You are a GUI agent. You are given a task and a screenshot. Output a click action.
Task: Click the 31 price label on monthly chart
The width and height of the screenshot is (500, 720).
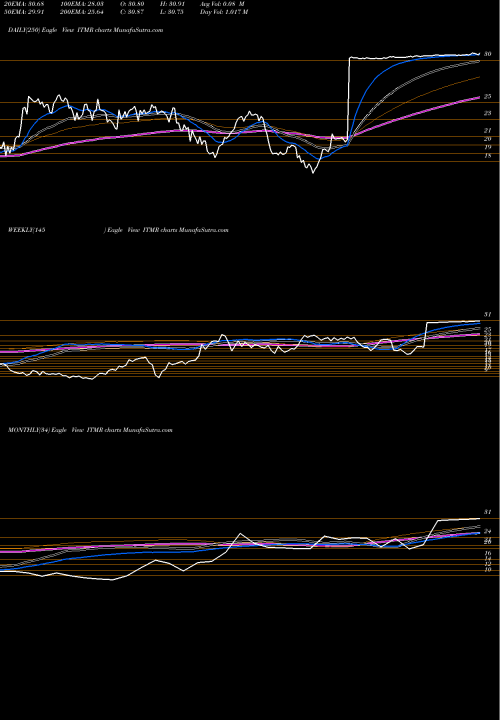(x=488, y=512)
